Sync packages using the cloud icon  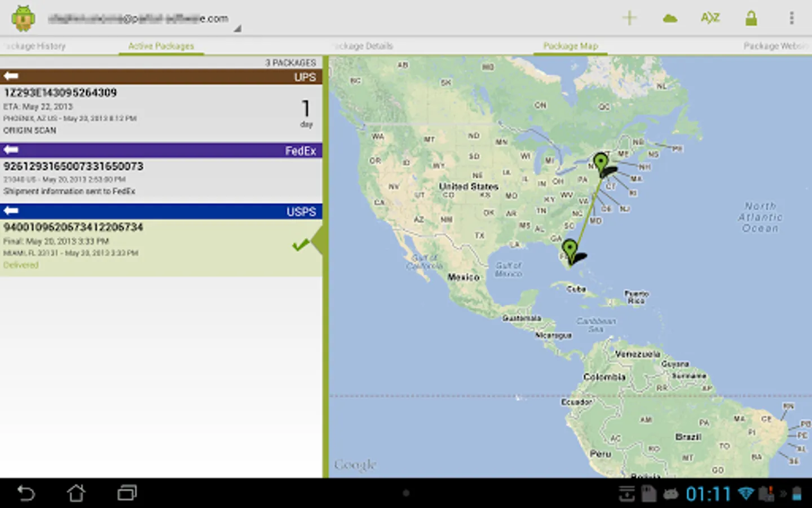[670, 19]
